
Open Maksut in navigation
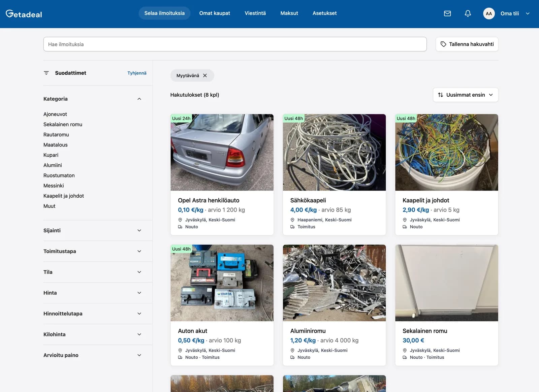click(x=289, y=13)
